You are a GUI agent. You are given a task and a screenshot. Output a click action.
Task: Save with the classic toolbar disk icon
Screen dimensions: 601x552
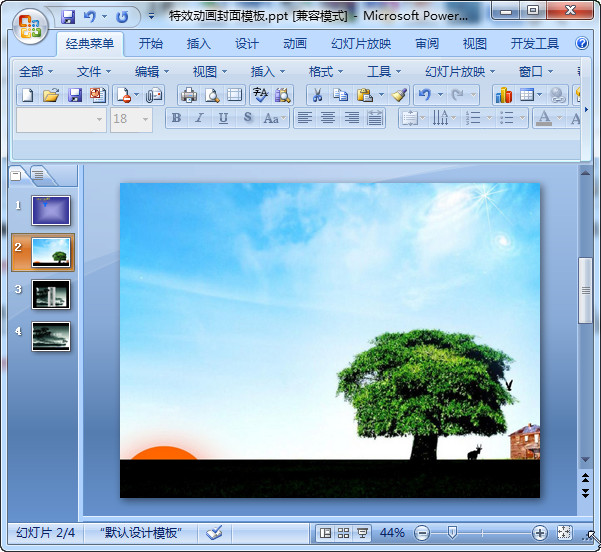75,95
